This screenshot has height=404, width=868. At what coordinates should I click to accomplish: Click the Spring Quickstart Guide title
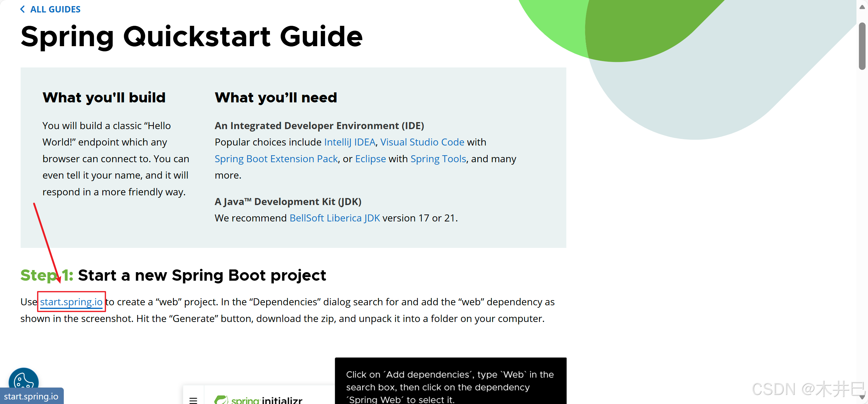192,36
